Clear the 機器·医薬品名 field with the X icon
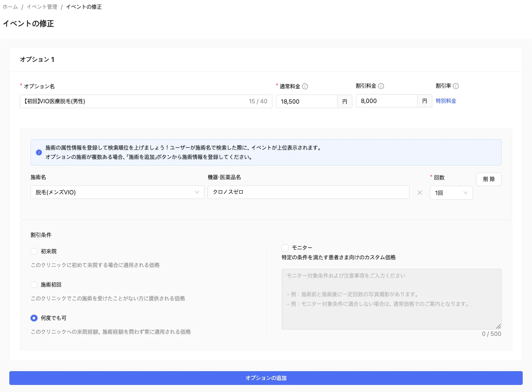 [420, 192]
